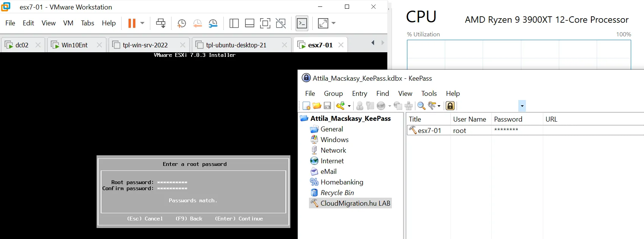Select the Homebanking group in KeePass
Viewport: 644px width, 239px height.
341,182
